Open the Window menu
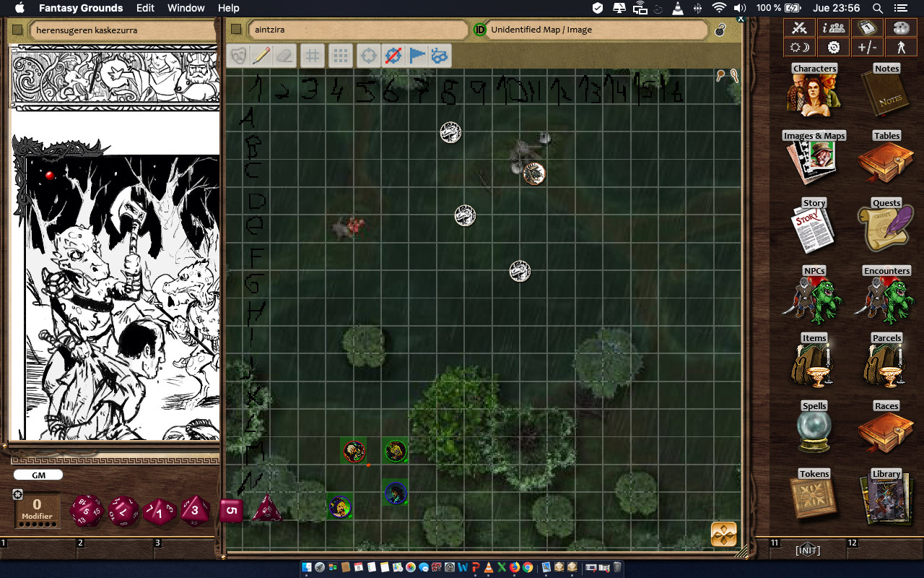The image size is (924, 578). (x=186, y=8)
